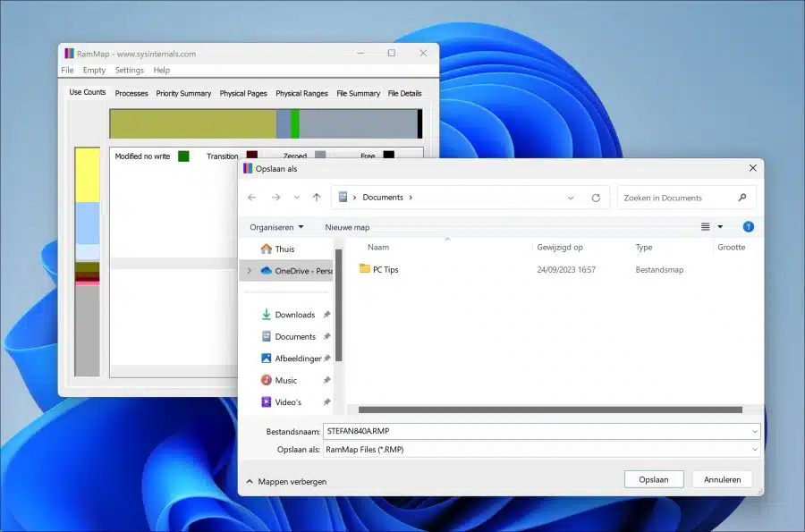
Task: Switch to RamMap Use Counts tab
Action: click(x=88, y=92)
